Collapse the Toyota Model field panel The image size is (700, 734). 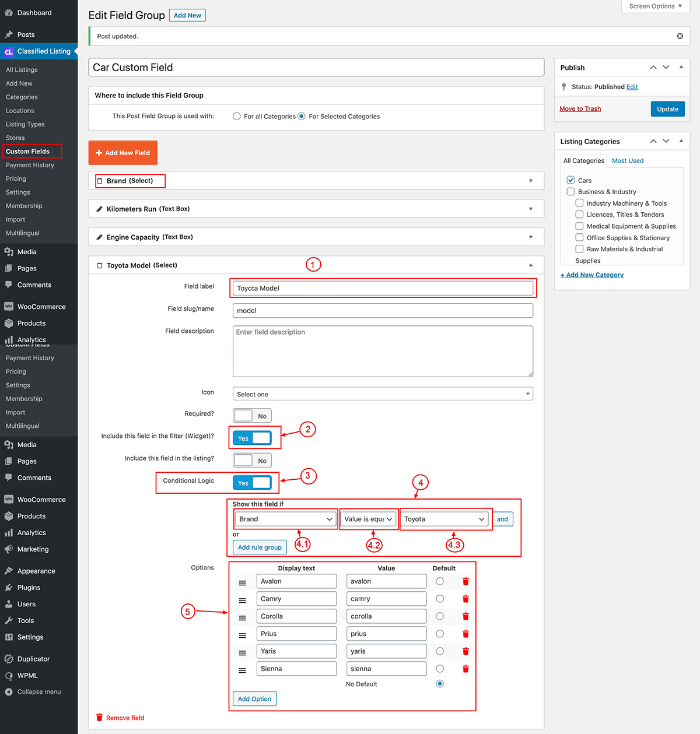(531, 265)
